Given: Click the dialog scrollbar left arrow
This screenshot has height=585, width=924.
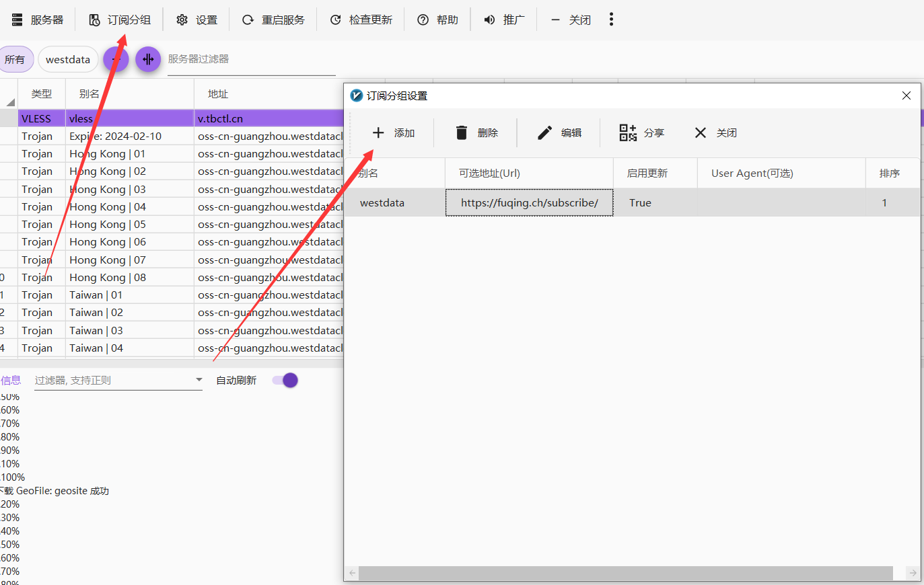Looking at the screenshot, I should (352, 573).
